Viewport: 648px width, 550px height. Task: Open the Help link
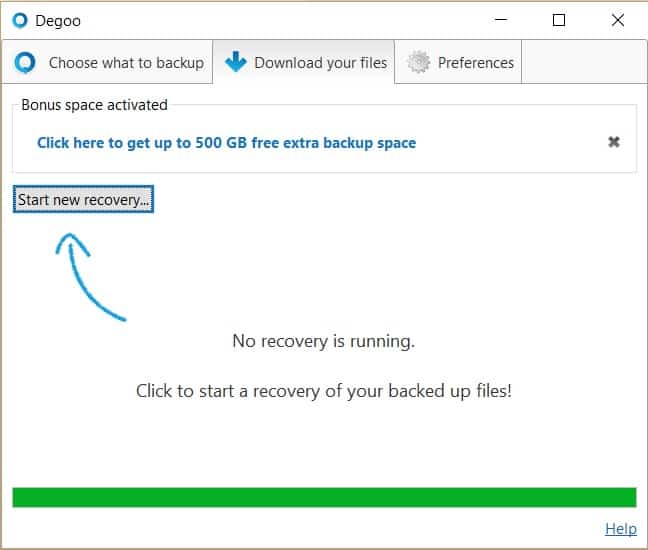click(x=621, y=529)
